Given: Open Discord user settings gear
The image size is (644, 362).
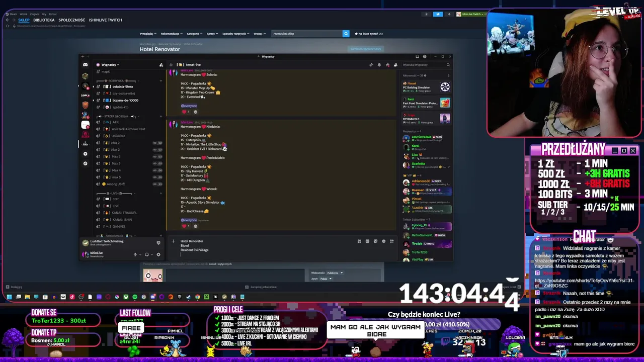Looking at the screenshot, I should click(158, 254).
